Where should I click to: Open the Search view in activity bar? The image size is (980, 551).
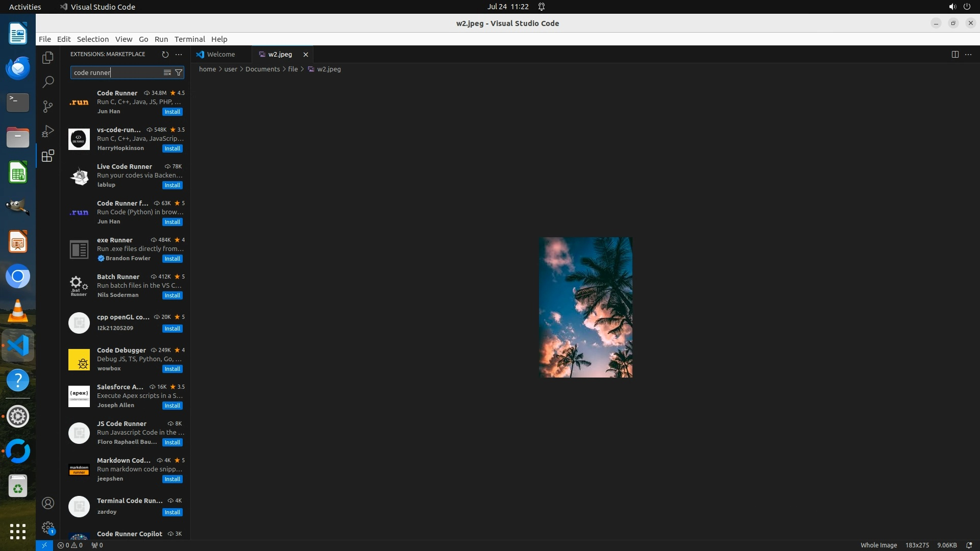[48, 82]
